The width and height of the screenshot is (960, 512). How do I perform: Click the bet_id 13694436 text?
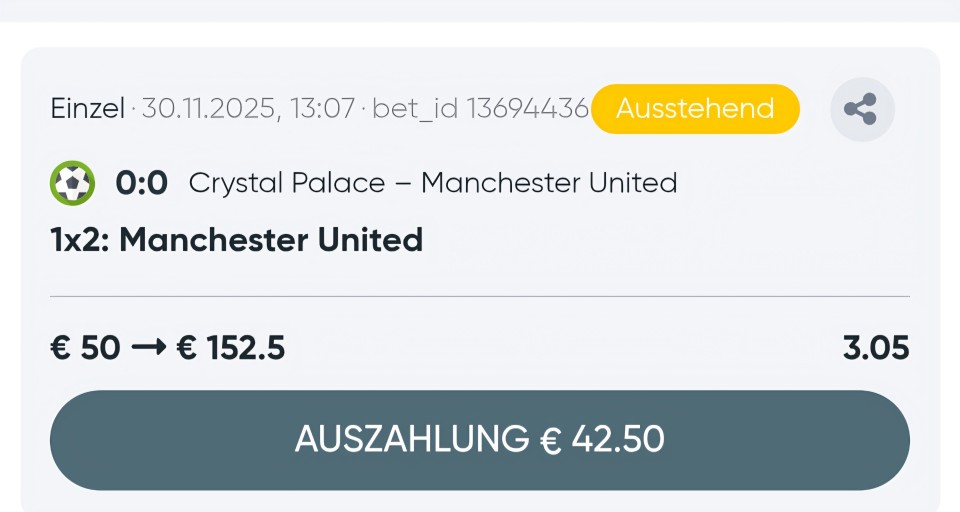click(x=480, y=109)
